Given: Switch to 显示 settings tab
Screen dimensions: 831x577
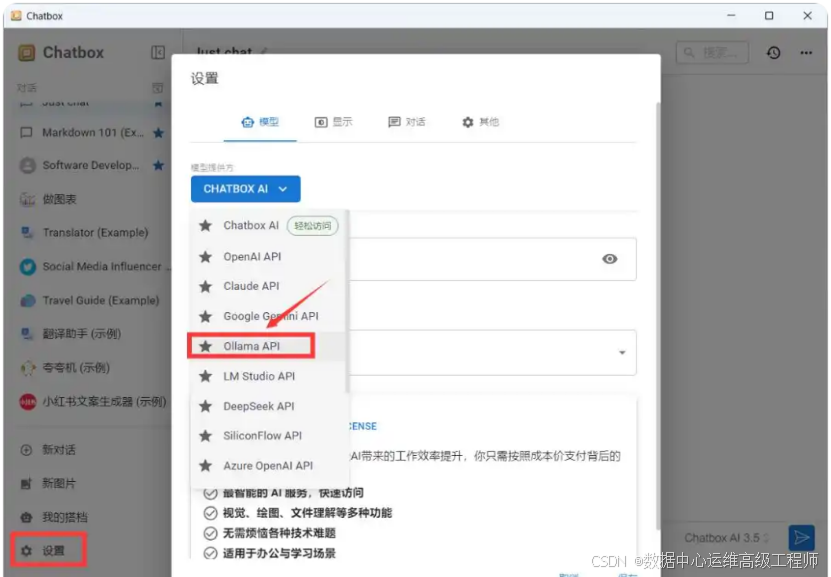Looking at the screenshot, I should (333, 122).
